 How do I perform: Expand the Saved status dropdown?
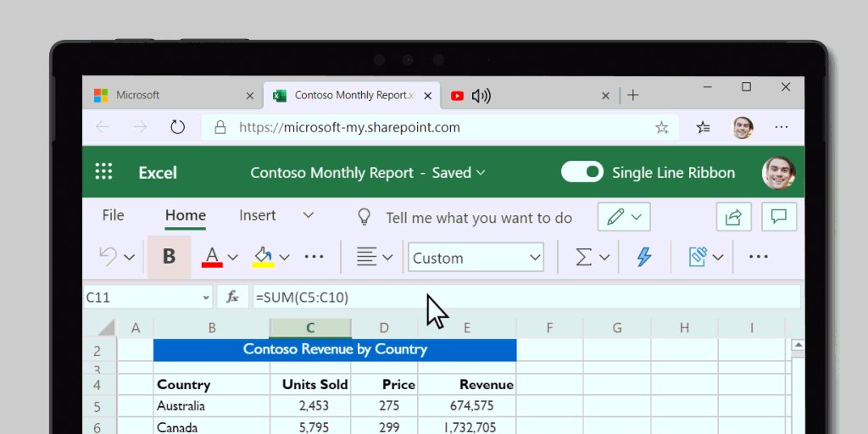459,173
